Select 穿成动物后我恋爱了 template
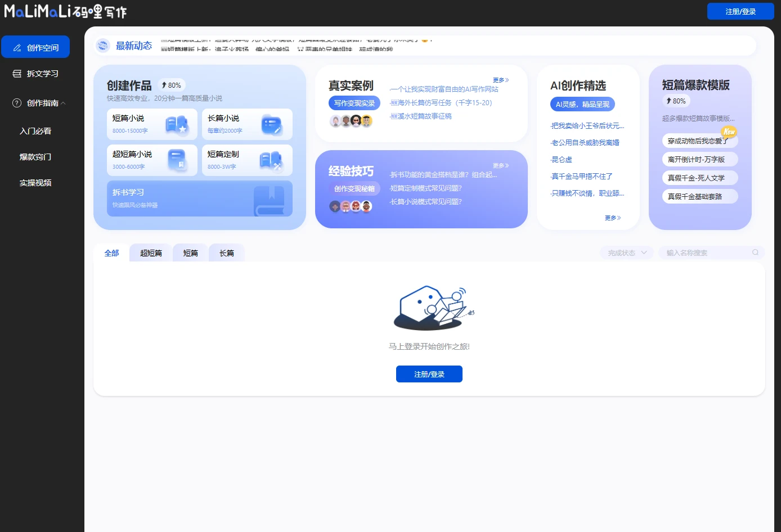 point(699,139)
